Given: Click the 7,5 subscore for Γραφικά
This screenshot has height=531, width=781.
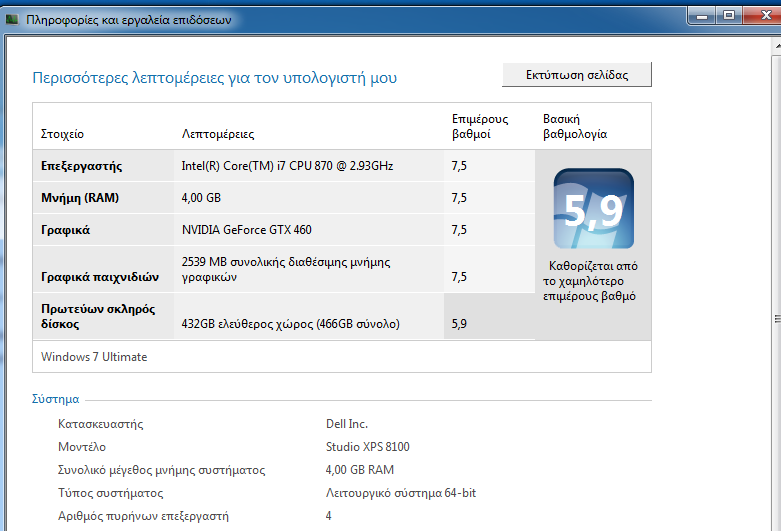Looking at the screenshot, I should 459,230.
